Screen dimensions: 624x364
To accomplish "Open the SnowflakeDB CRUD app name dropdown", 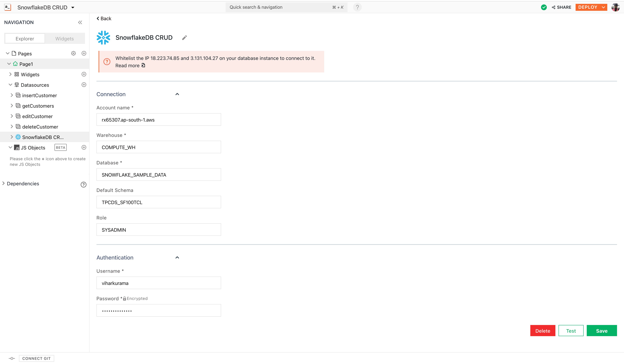I will pos(73,7).
